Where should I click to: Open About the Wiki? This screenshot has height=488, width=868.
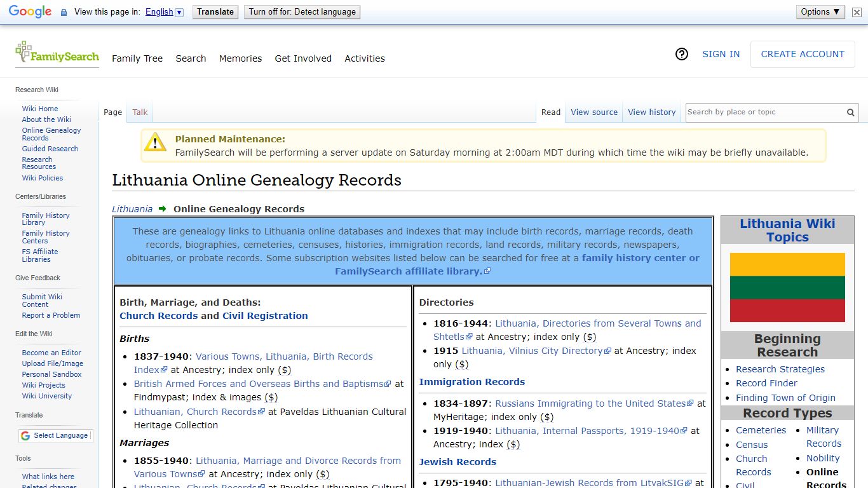[46, 119]
